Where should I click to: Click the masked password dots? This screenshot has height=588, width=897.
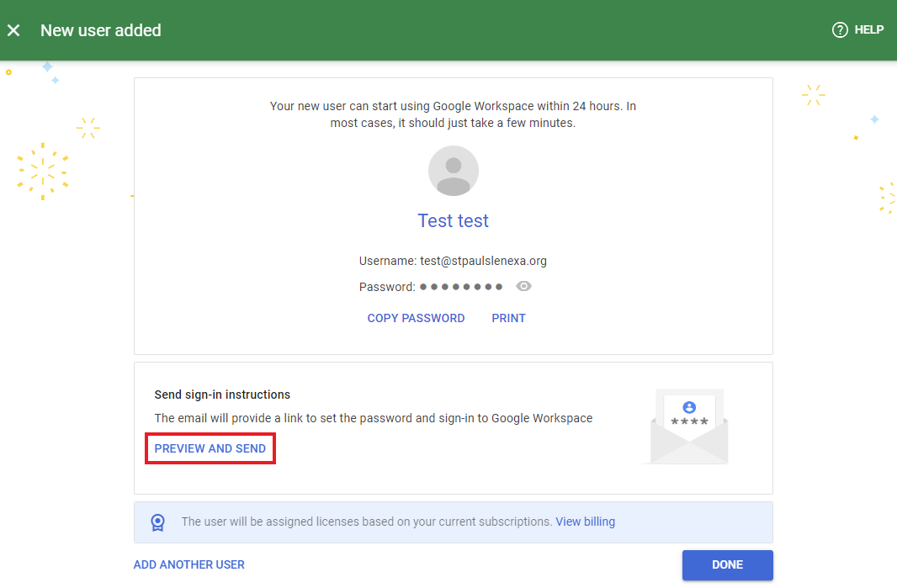coord(461,287)
